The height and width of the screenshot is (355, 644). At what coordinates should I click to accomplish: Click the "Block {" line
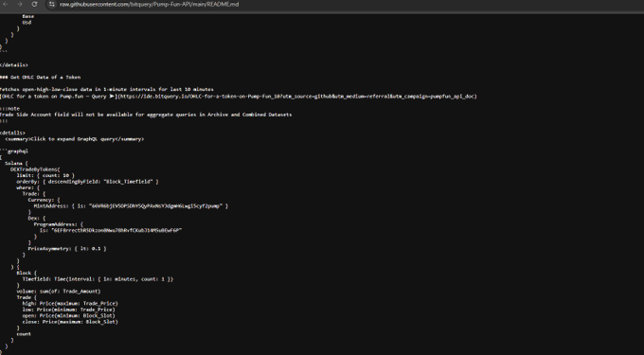pos(27,273)
